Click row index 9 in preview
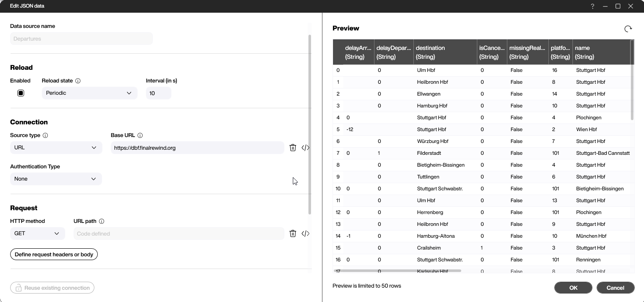 pos(338,177)
